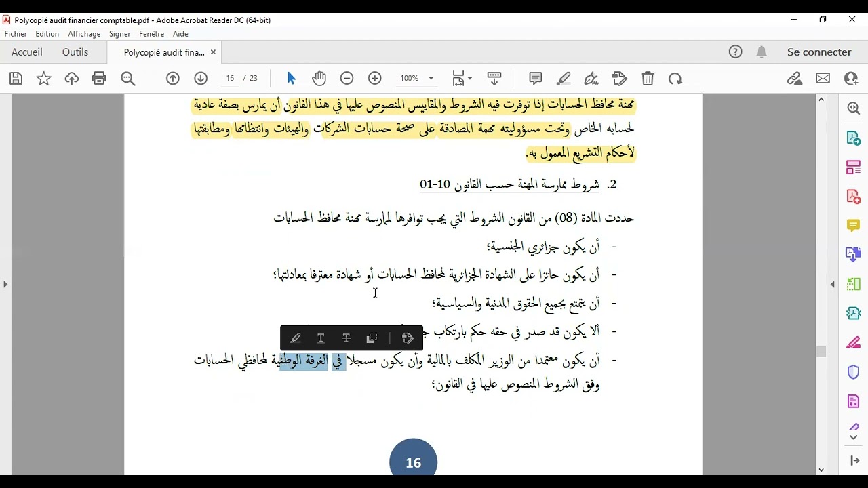This screenshot has height=488, width=868.
Task: Expand more tools chevron in right pane
Action: click(x=854, y=437)
